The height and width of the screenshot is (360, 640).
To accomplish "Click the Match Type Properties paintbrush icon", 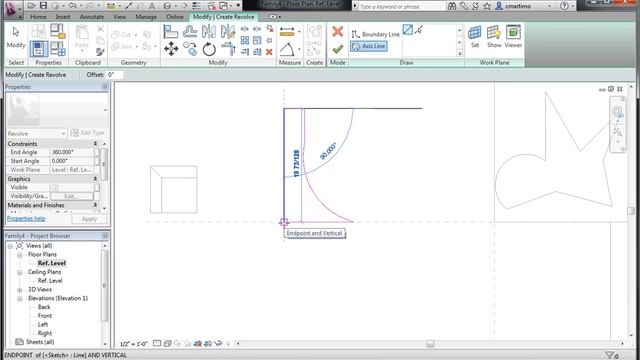I will 100,52.
